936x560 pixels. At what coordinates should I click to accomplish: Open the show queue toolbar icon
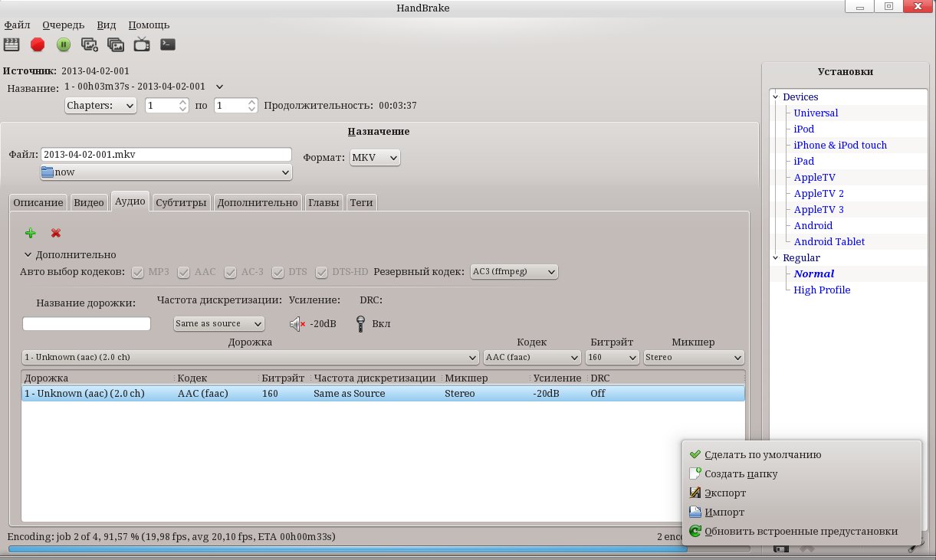click(x=116, y=44)
